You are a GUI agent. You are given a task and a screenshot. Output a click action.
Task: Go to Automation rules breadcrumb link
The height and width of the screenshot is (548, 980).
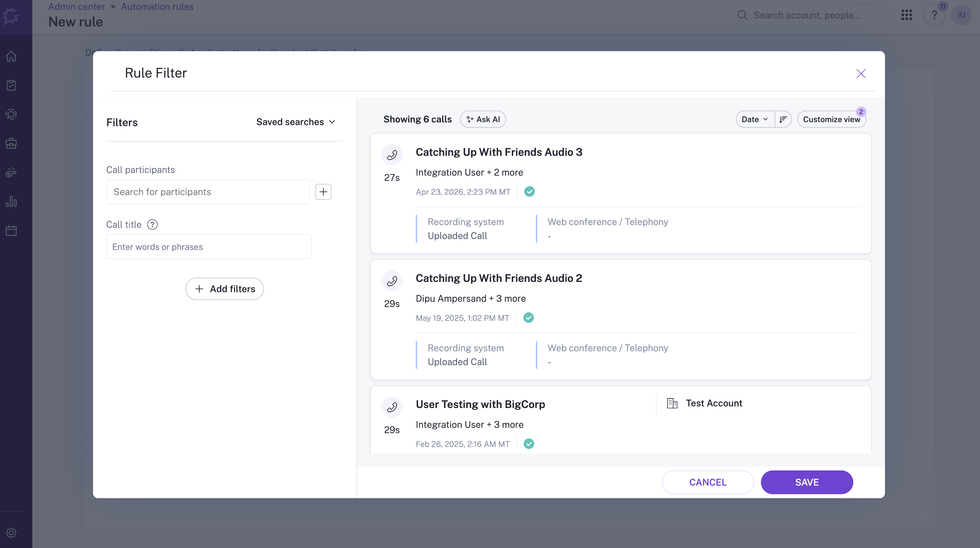[157, 7]
